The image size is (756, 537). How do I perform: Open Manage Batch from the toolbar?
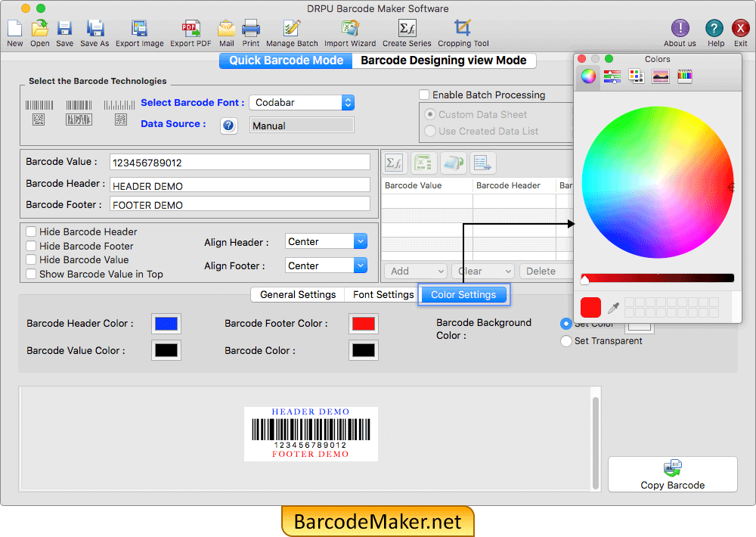[292, 29]
